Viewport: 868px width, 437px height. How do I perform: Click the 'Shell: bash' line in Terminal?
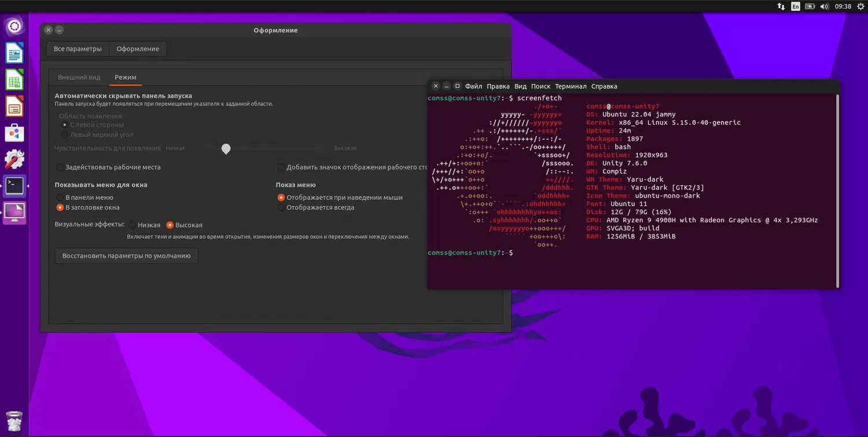[608, 147]
